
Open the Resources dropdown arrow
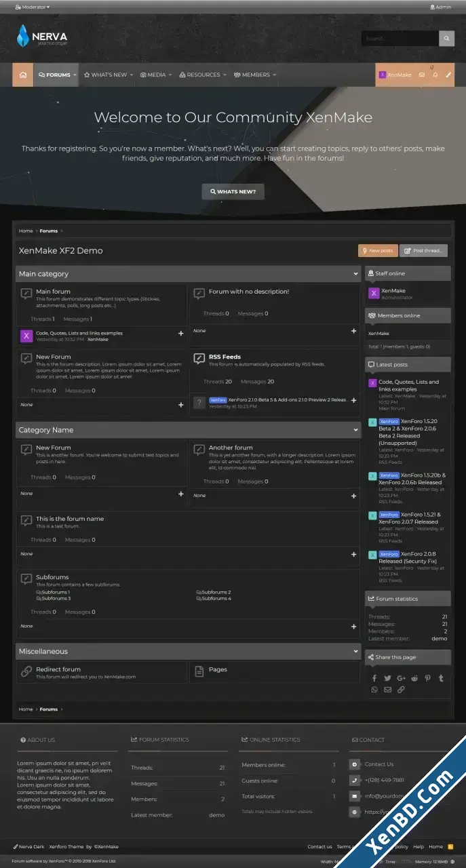(225, 75)
